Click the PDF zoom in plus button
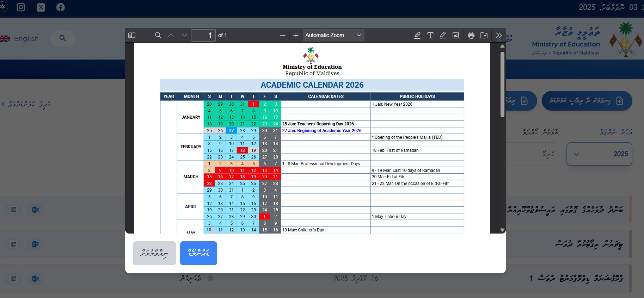Image resolution: width=644 pixels, height=298 pixels. tap(296, 35)
